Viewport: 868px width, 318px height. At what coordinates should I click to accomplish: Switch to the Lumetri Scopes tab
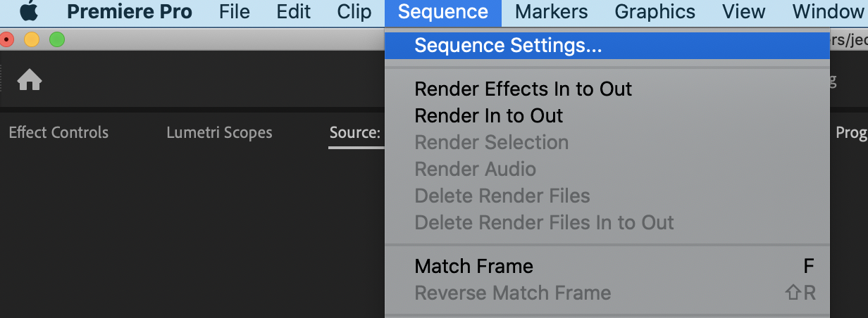[x=219, y=133]
